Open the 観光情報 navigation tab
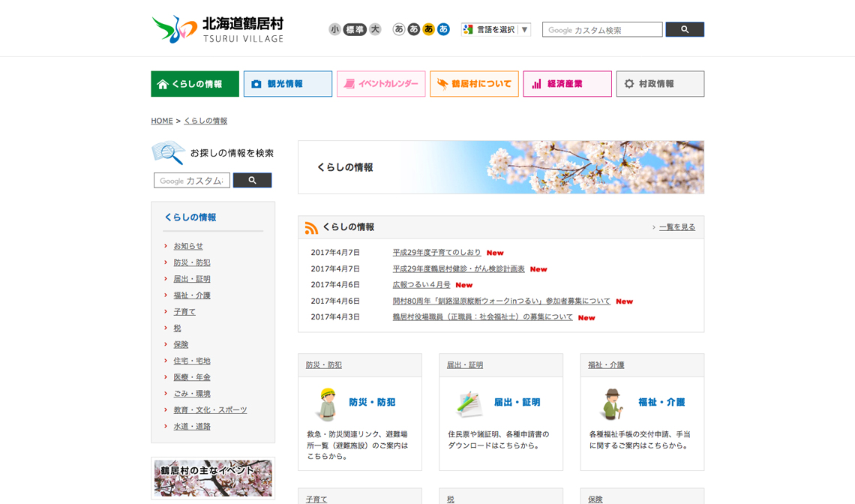 [x=288, y=84]
